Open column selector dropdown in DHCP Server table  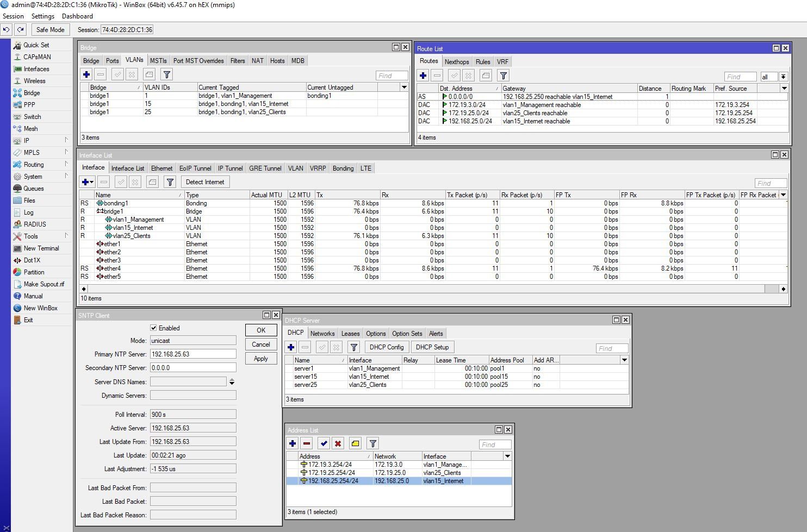[624, 360]
